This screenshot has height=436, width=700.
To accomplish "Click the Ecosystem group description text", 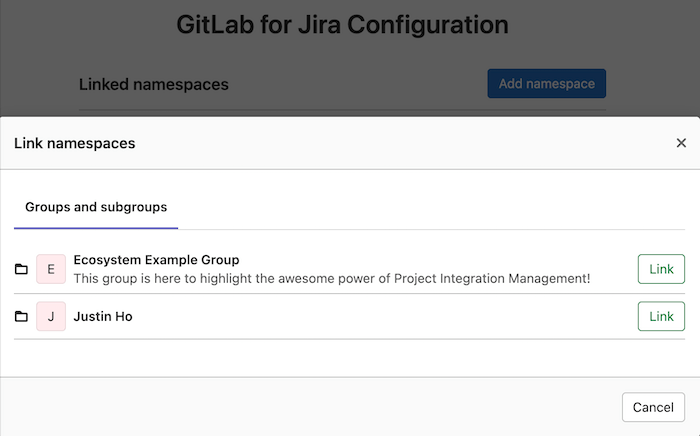I will tap(332, 278).
